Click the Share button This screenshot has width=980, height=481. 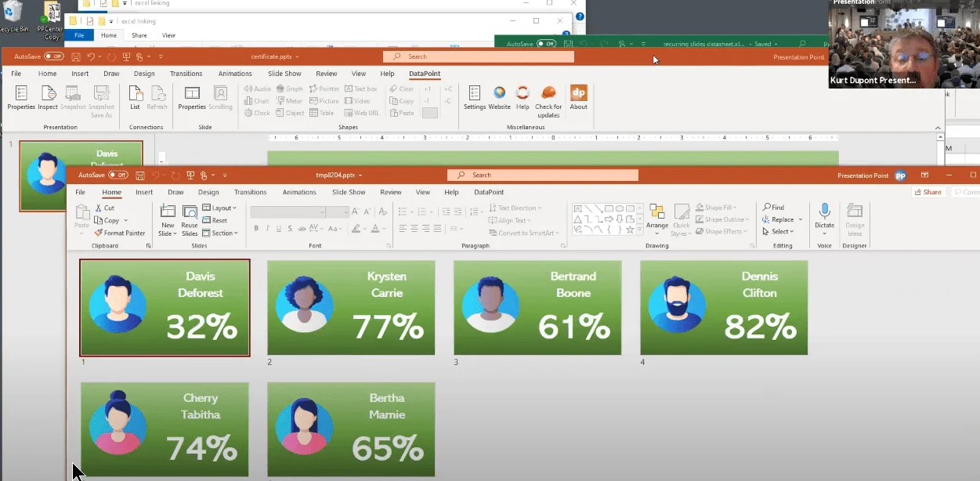(928, 192)
